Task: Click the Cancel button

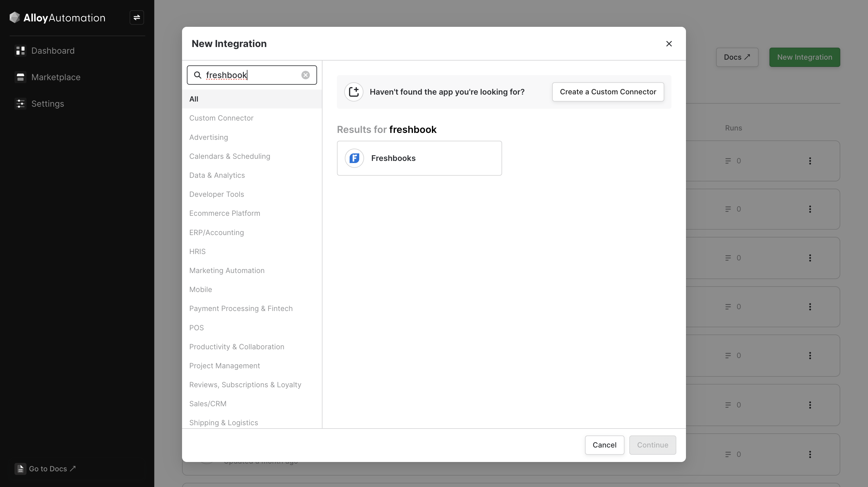Action: (605, 445)
